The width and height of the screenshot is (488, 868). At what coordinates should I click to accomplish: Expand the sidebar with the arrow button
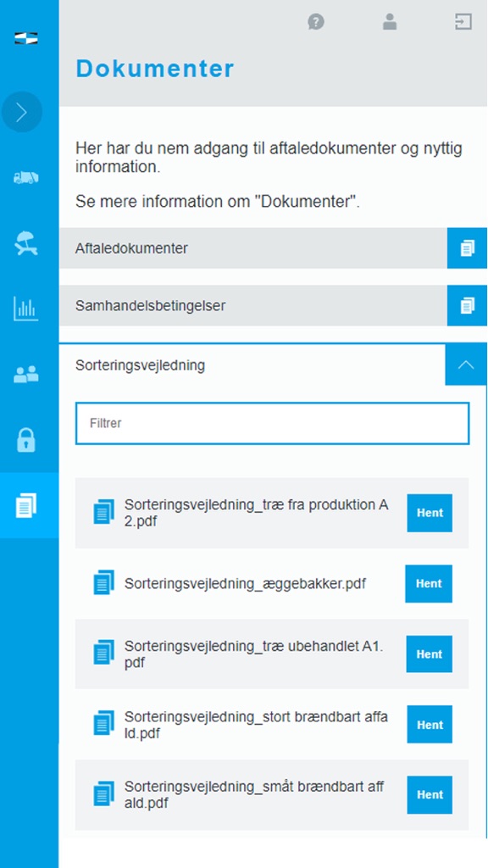tap(21, 112)
